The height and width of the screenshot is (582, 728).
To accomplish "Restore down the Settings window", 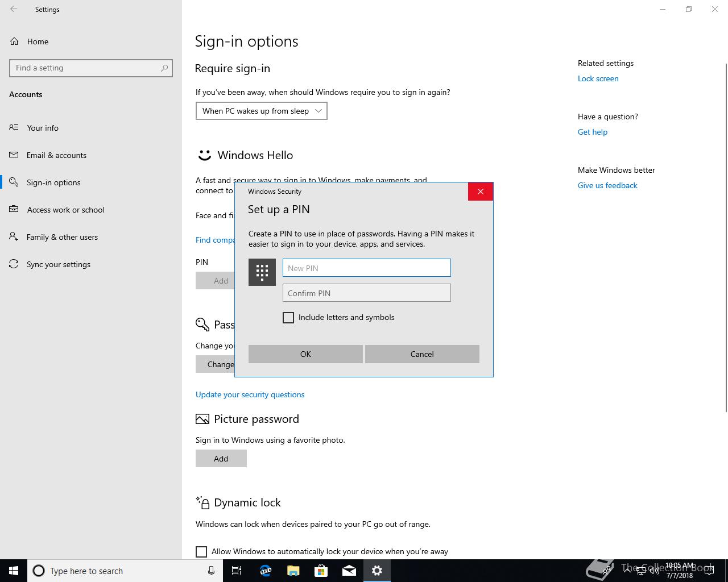I will coord(689,9).
